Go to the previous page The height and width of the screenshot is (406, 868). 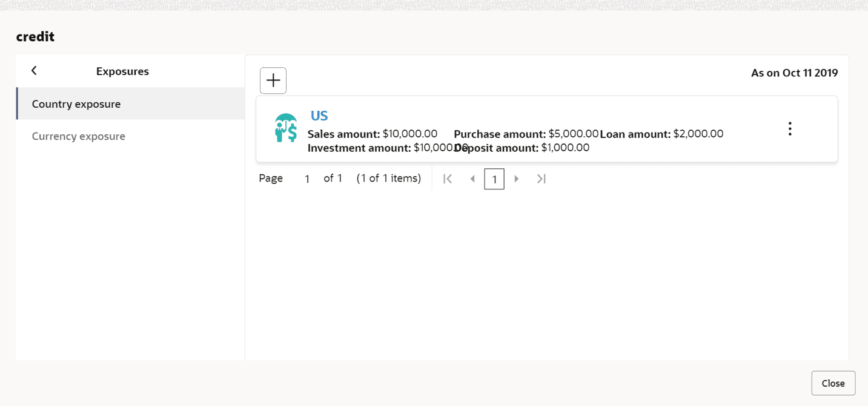472,178
